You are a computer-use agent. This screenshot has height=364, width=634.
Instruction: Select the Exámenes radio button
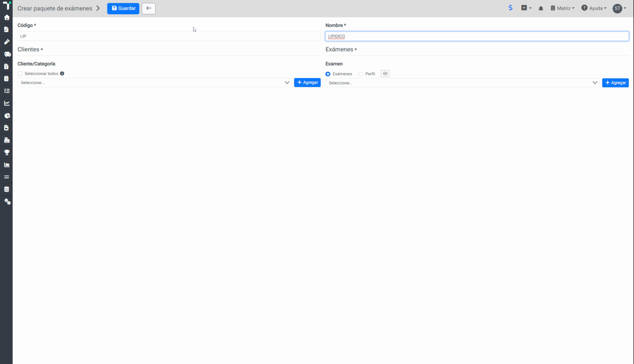point(328,74)
